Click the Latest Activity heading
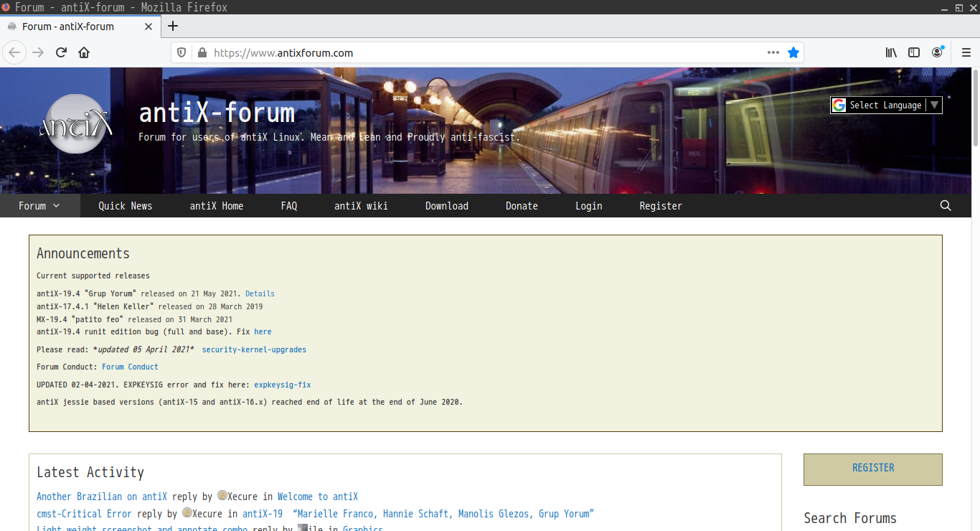This screenshot has width=980, height=531. (90, 472)
